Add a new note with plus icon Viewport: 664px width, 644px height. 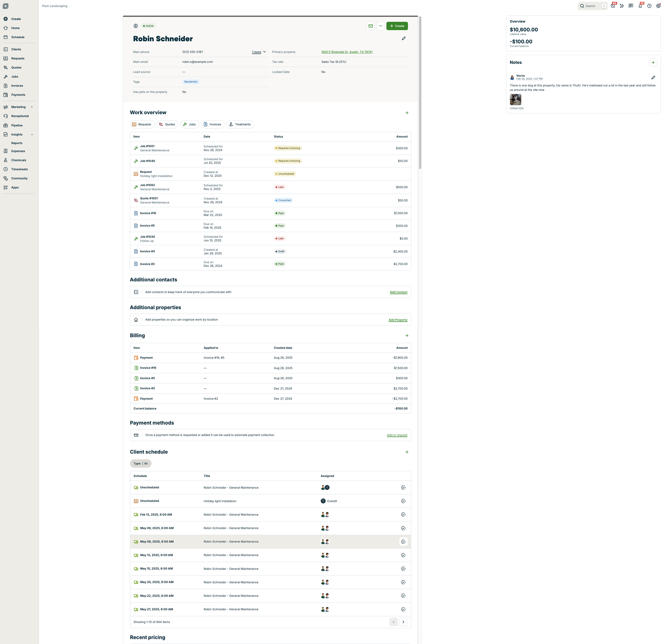pyautogui.click(x=653, y=63)
